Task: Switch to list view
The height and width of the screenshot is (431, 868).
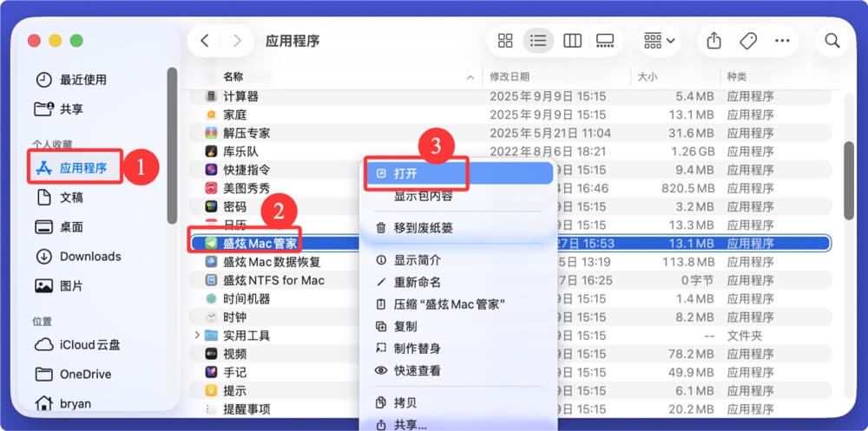Action: (x=538, y=41)
